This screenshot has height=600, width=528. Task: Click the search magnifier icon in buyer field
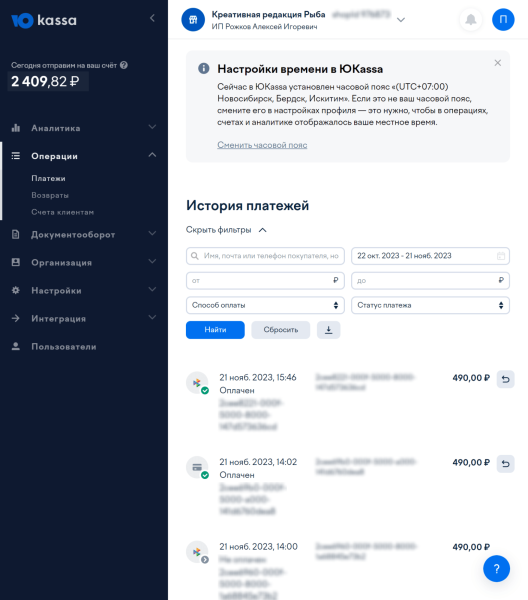tap(195, 256)
